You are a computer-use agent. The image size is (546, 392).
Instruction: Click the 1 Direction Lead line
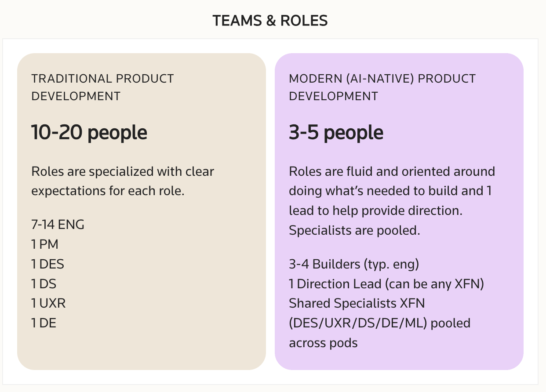tap(386, 284)
